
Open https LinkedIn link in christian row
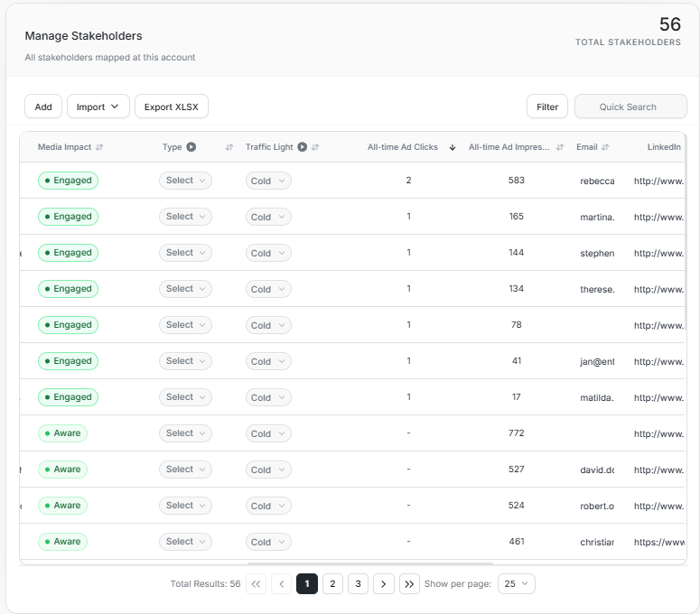[x=659, y=542]
